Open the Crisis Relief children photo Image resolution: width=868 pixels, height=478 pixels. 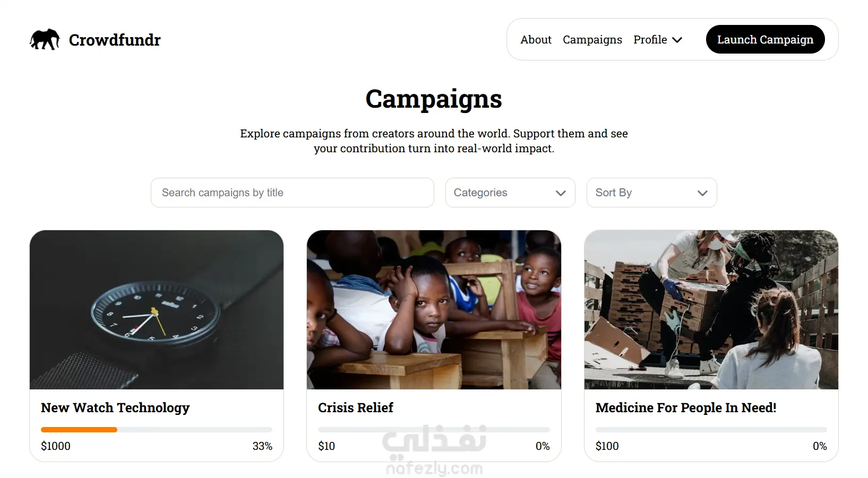434,310
